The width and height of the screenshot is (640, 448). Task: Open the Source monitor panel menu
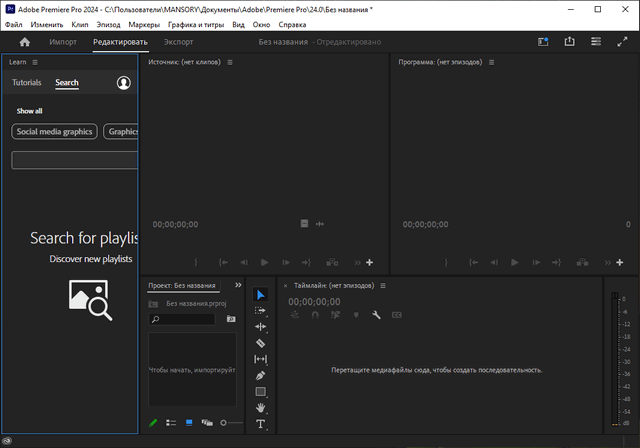point(229,62)
